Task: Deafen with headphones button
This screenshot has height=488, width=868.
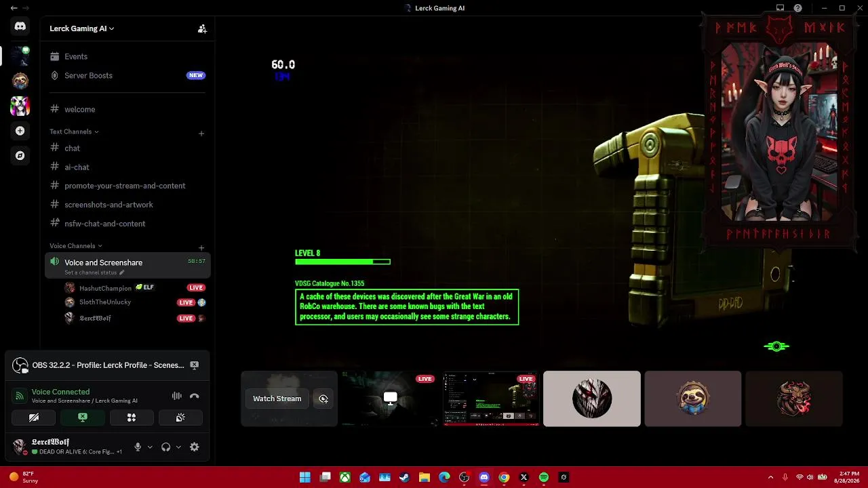Action: pos(166,447)
